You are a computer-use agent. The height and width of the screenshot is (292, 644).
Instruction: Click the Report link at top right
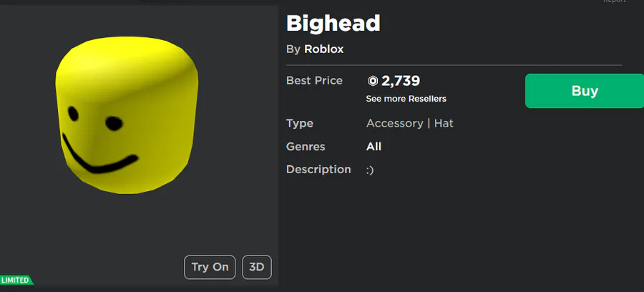click(x=614, y=1)
